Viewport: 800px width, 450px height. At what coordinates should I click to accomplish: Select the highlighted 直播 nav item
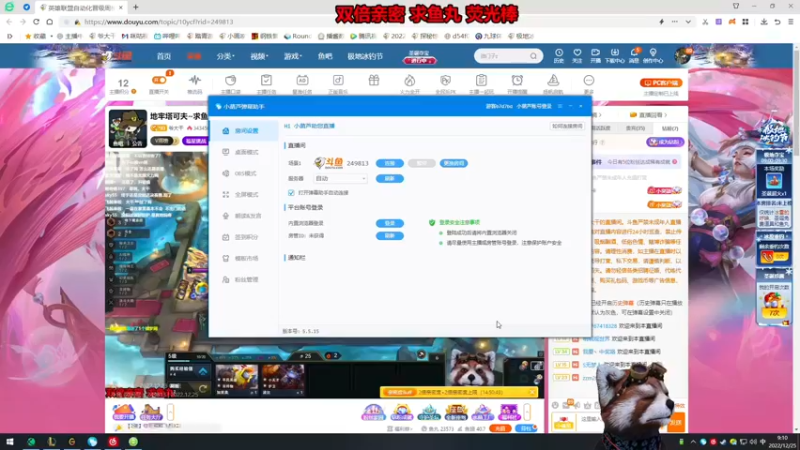[x=194, y=56]
